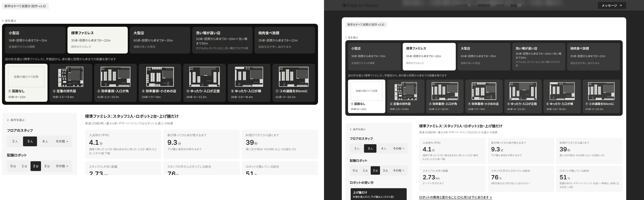Viewport: 644px width, 200px height.
Task: Open robot その他 dropdown in Pixels to Motors page
Action: pyautogui.click(x=398, y=170)
